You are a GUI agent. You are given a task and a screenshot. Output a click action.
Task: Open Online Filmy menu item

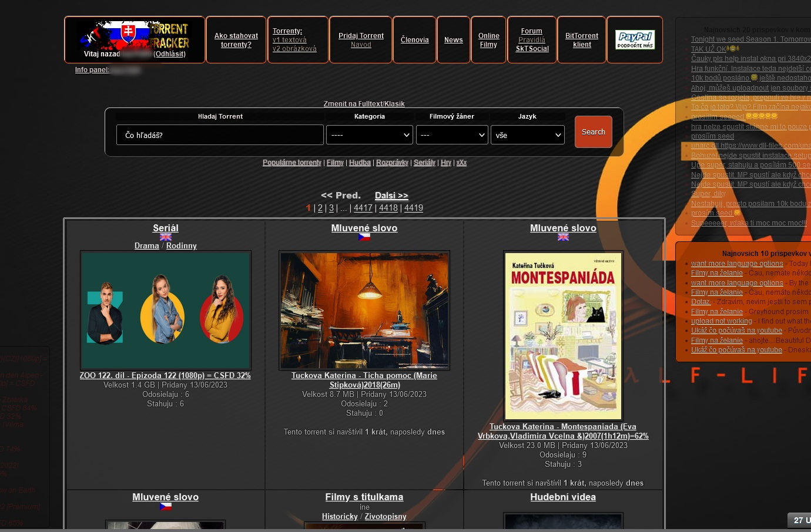click(488, 40)
